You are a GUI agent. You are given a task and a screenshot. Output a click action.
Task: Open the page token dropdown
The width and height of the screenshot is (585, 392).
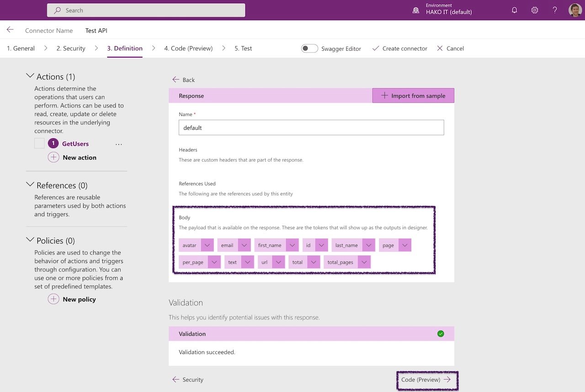[404, 245]
